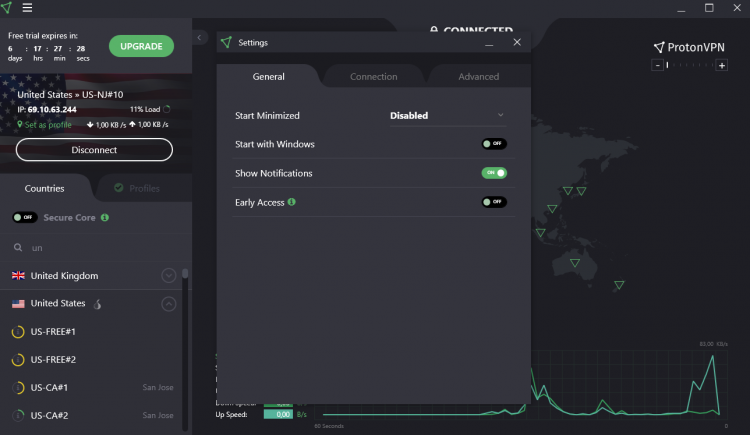750x435 pixels.
Task: Select the US-CA#1 server row
Action: (x=91, y=388)
